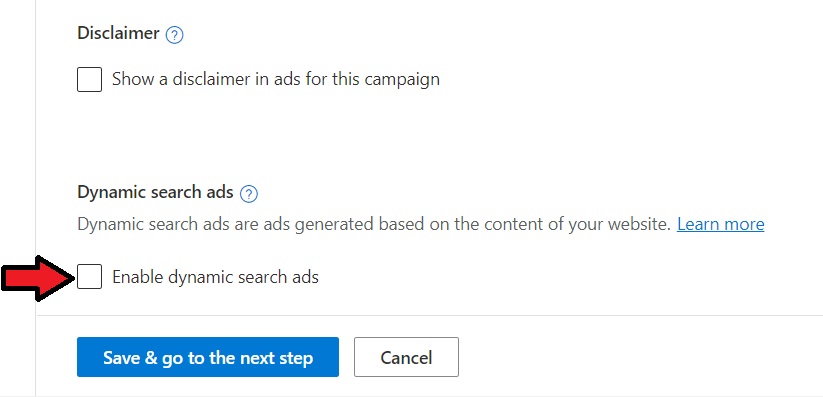Click the divider line above Save button
The image size is (823, 397).
[x=429, y=315]
